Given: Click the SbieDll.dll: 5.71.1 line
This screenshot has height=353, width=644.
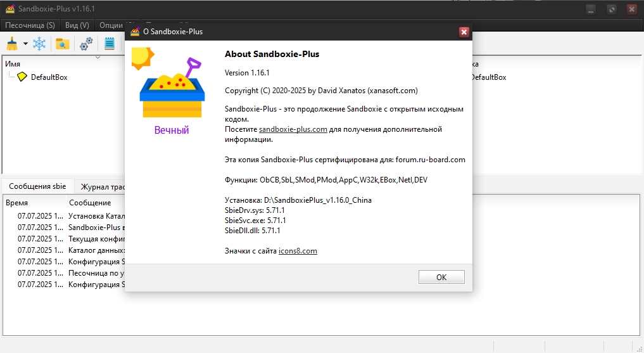Looking at the screenshot, I should pos(253,231).
